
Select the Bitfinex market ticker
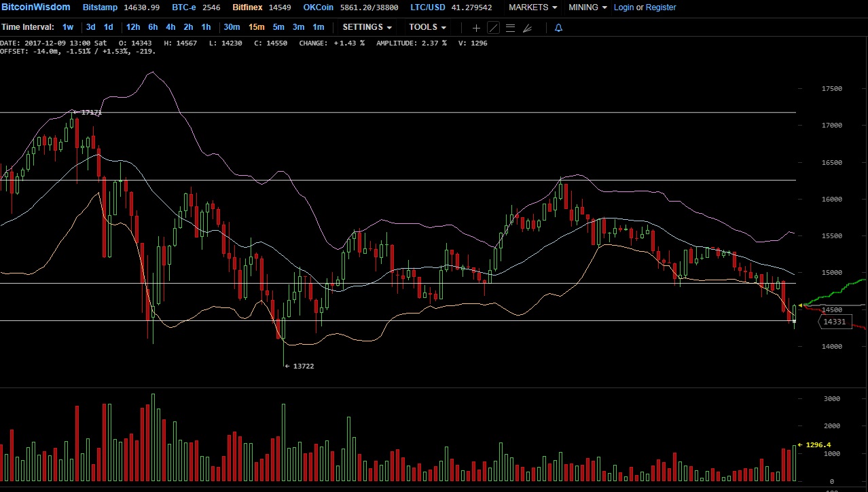pyautogui.click(x=247, y=7)
